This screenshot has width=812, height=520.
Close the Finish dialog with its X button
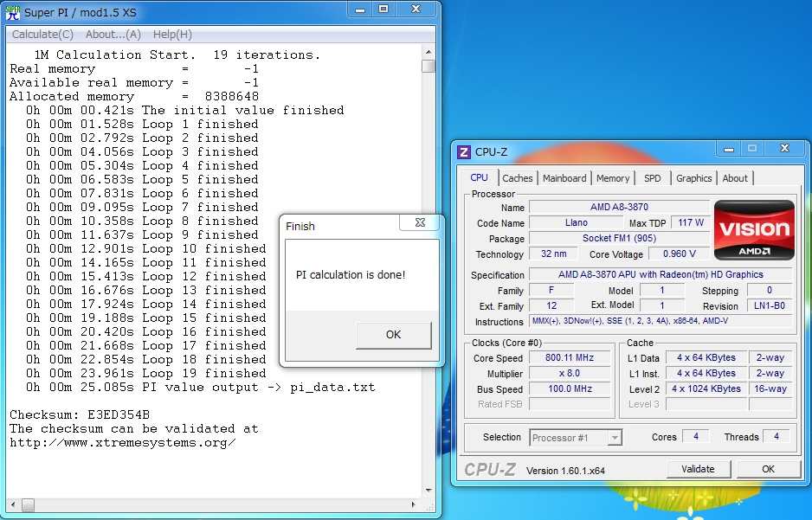click(420, 222)
